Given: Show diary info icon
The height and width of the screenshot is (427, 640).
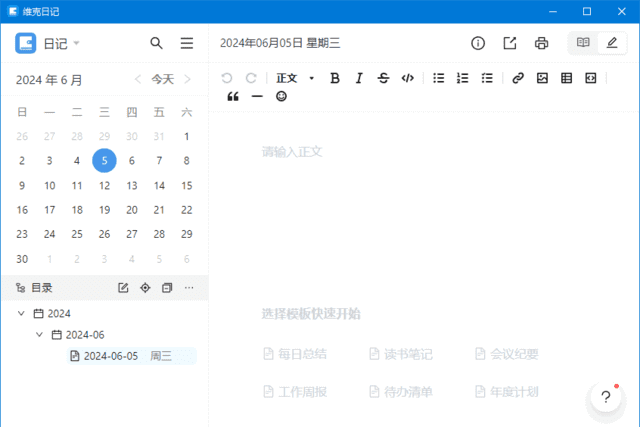Looking at the screenshot, I should (x=478, y=43).
